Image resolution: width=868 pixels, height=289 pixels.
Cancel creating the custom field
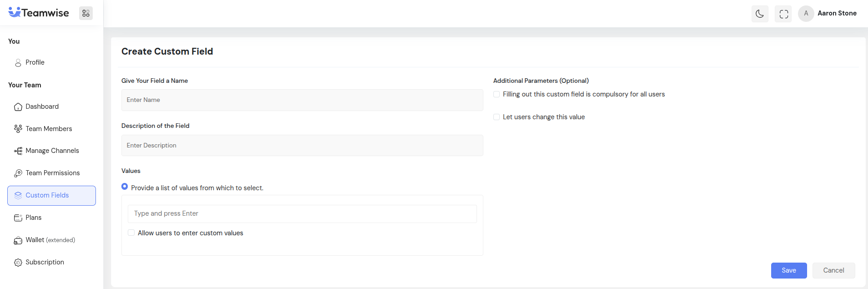pyautogui.click(x=833, y=270)
